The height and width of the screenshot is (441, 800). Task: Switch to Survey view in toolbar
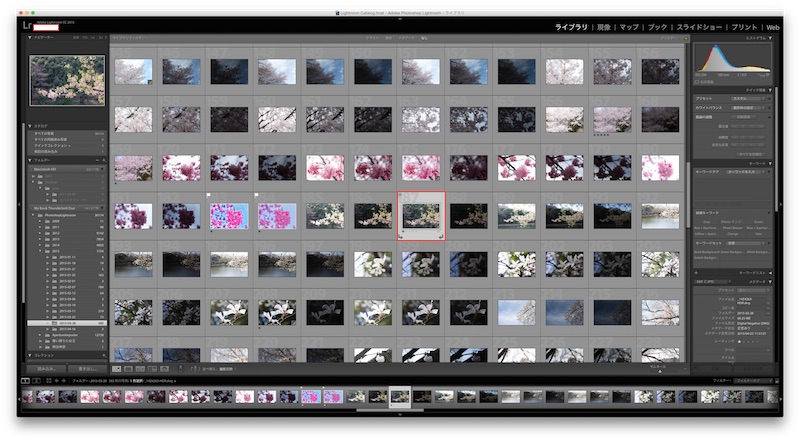point(153,369)
